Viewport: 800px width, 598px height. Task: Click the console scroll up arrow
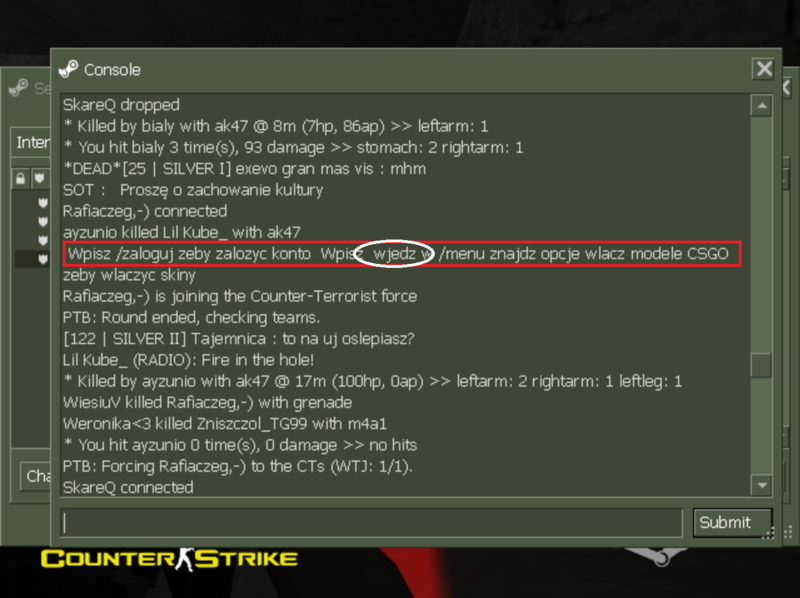(762, 106)
